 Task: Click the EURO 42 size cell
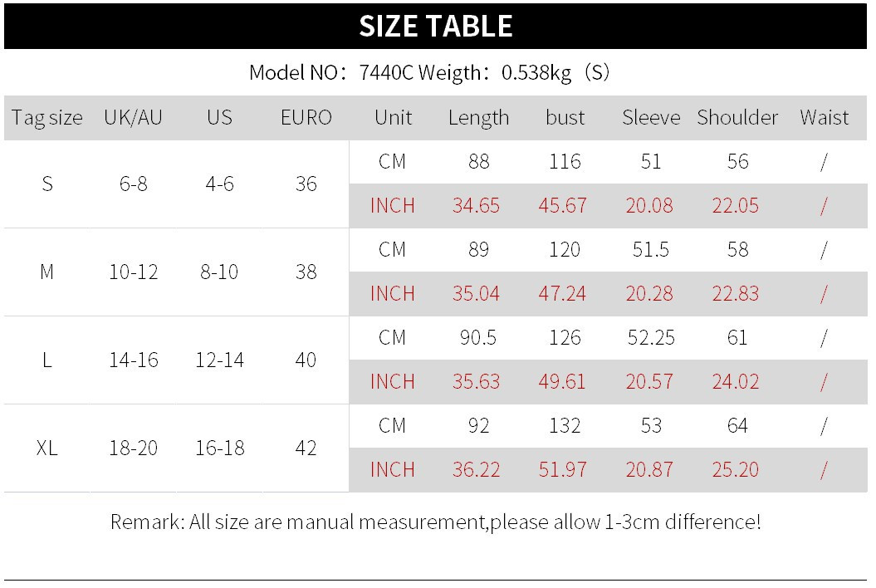pyautogui.click(x=306, y=448)
